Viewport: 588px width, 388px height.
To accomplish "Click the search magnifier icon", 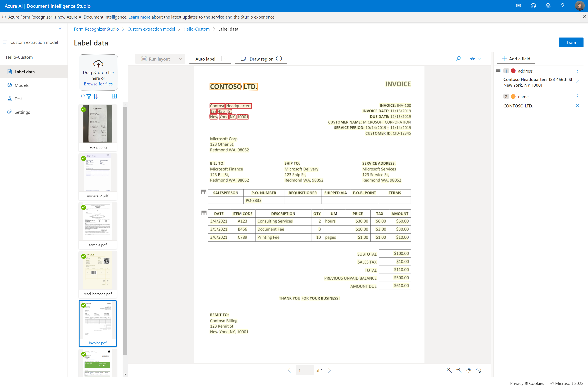I will click(458, 59).
